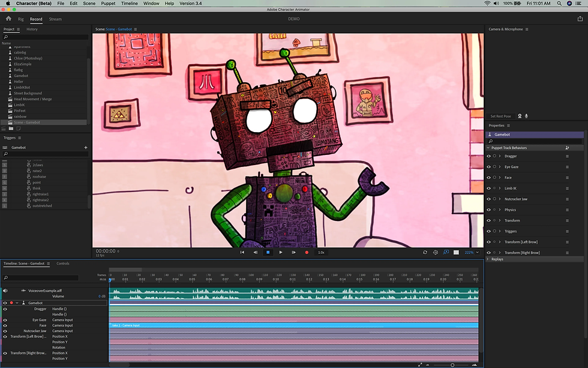Click the add behavior icon in Puppet Track Behaviors
Screen dimensions: 588x368
coord(567,148)
